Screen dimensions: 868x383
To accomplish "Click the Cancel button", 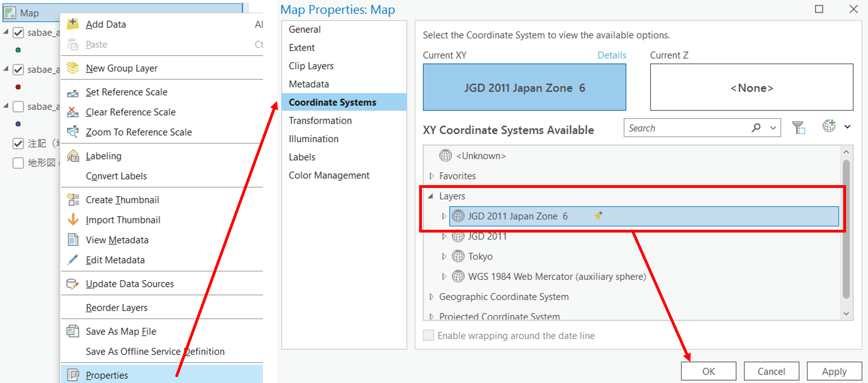I will [x=771, y=371].
